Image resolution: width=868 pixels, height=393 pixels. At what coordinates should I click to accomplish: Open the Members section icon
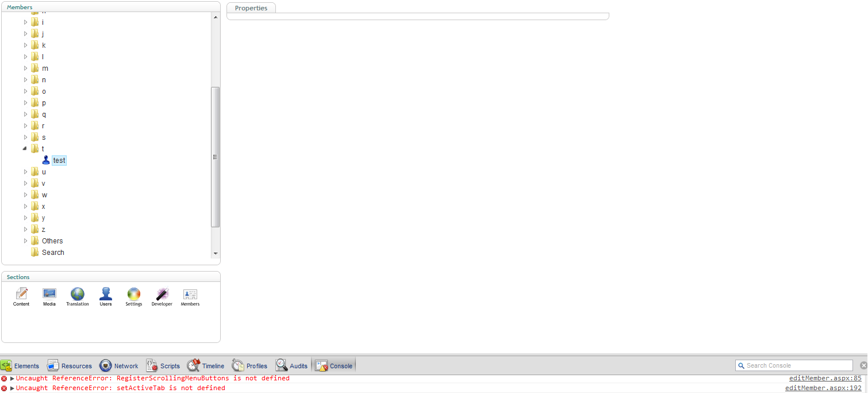(x=190, y=295)
